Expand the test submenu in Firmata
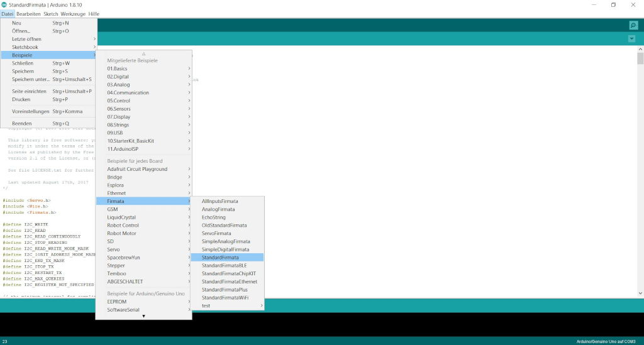This screenshot has width=644, height=345. [227, 305]
